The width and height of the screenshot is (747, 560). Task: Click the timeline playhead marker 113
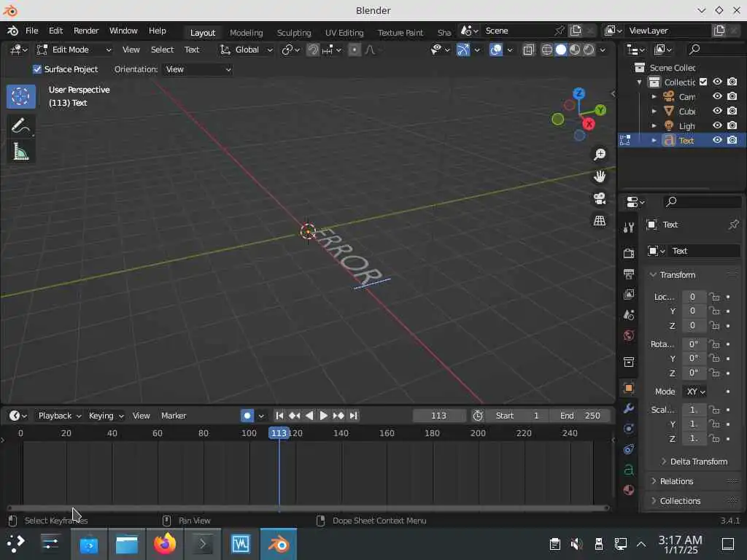coord(279,433)
